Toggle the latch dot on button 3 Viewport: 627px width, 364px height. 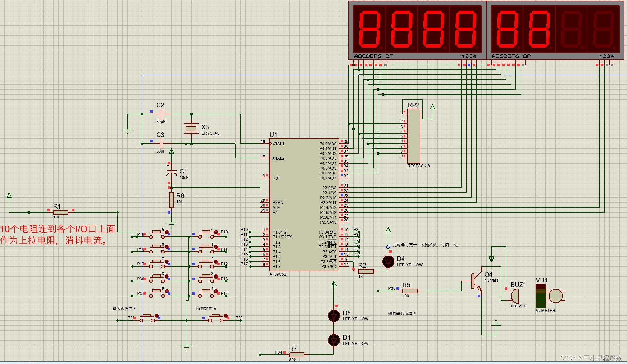[216, 277]
